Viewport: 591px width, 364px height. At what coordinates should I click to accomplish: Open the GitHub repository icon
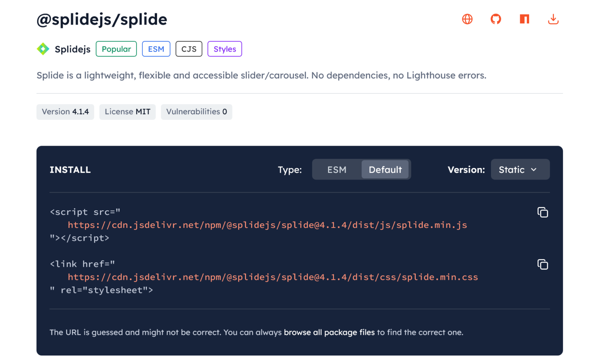pos(496,19)
